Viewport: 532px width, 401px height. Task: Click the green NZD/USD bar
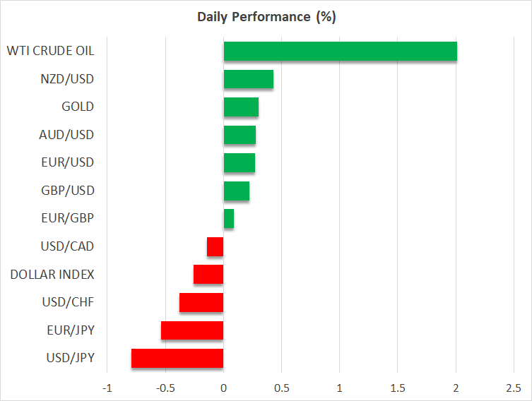click(248, 79)
